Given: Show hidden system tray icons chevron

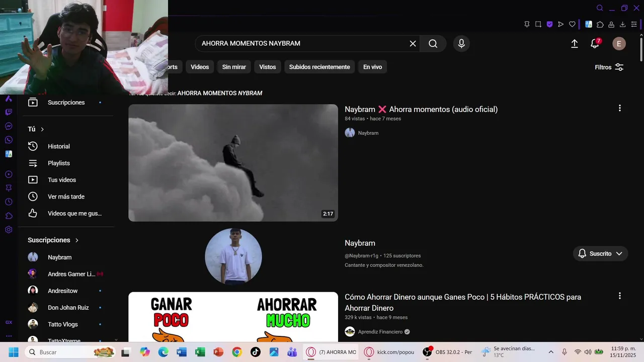Looking at the screenshot, I should click(x=551, y=352).
